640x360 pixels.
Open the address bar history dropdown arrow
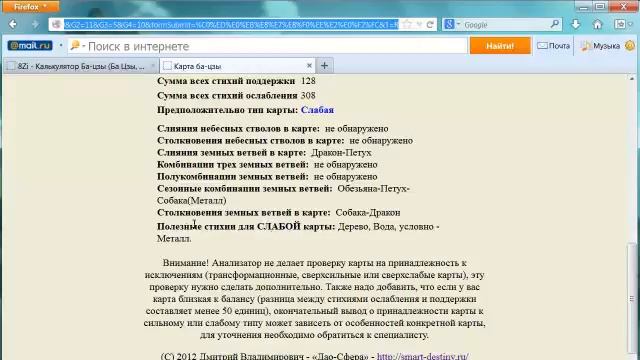(419, 25)
